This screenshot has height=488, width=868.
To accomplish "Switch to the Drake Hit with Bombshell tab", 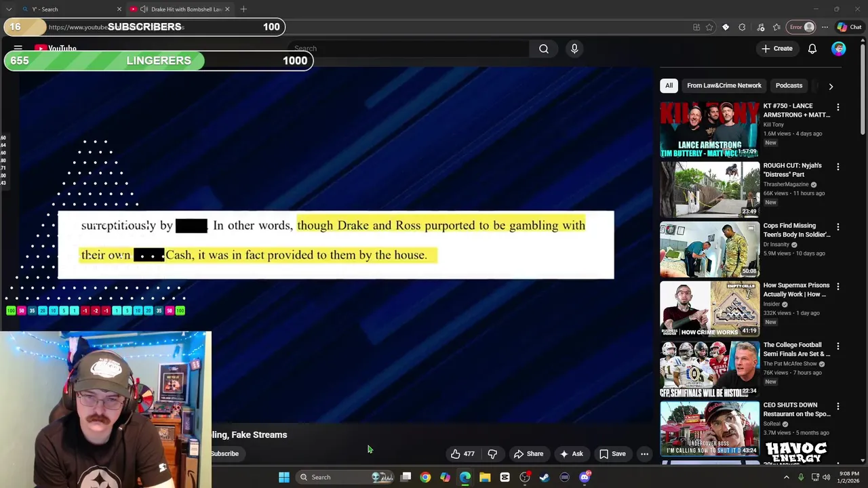I will (x=180, y=9).
